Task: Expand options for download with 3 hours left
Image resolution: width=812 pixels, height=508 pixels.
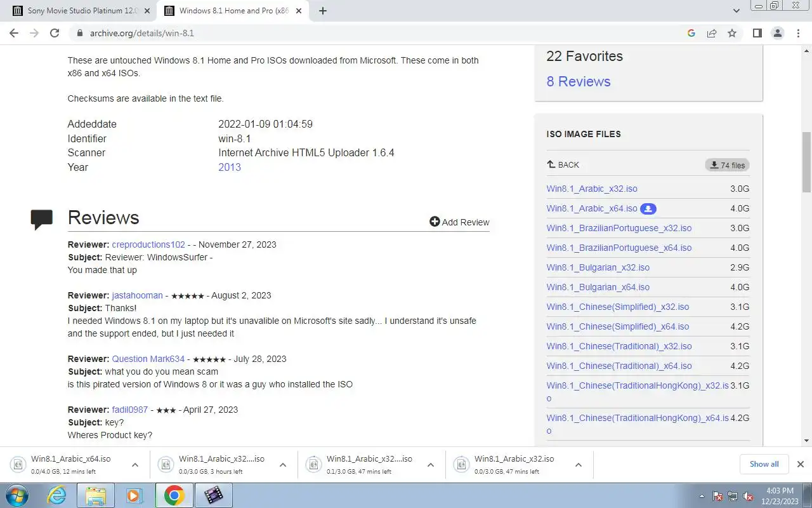Action: (x=283, y=465)
